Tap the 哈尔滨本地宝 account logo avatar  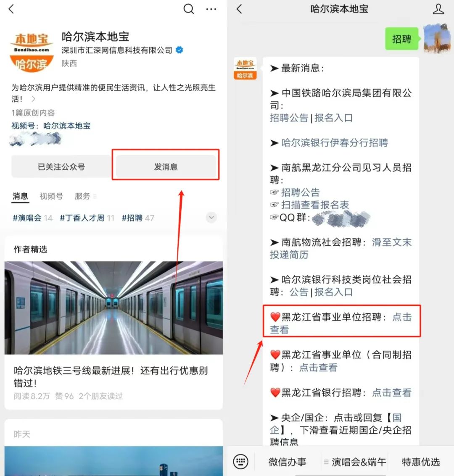point(32,52)
